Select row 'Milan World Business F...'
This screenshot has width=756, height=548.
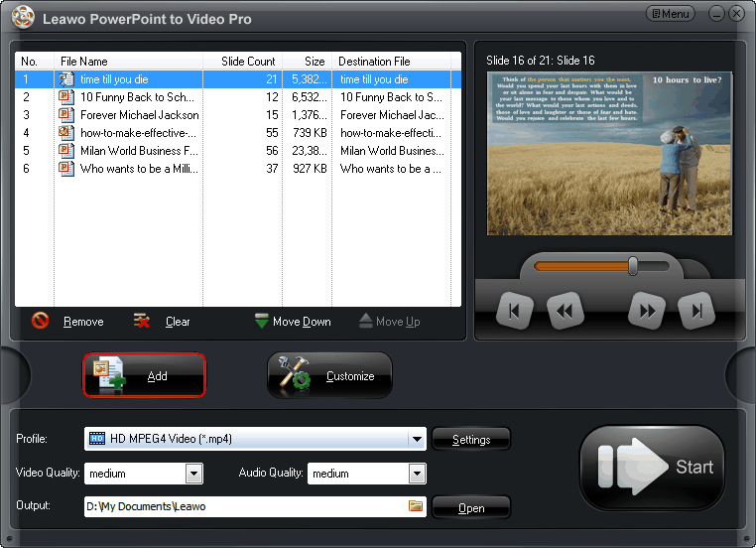point(238,151)
